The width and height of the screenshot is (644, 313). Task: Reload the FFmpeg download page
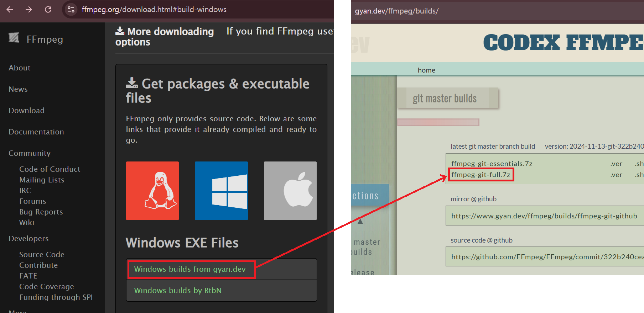click(48, 10)
